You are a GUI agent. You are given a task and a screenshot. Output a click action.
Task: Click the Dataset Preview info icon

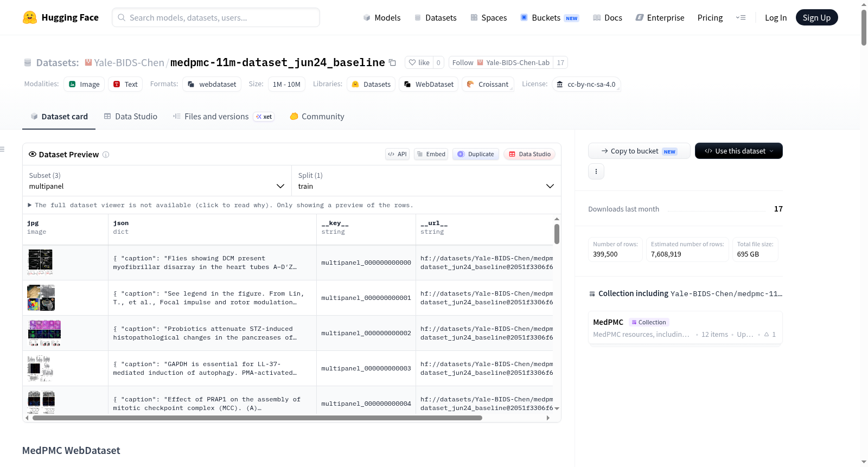point(106,155)
